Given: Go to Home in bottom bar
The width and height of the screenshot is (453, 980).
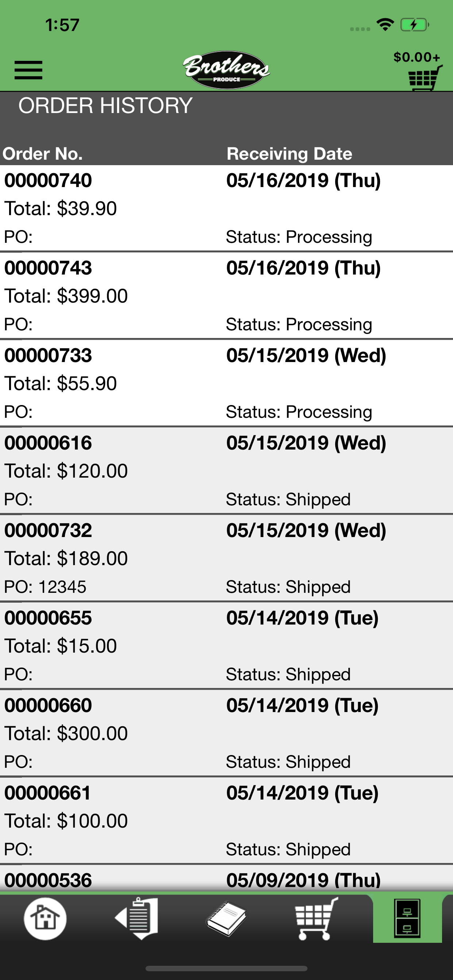Looking at the screenshot, I should [x=45, y=918].
